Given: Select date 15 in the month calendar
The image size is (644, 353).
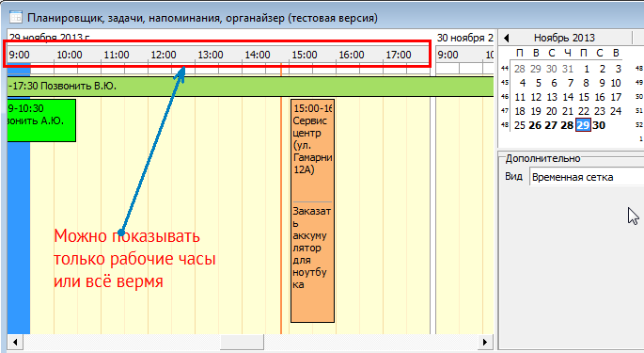Looking at the screenshot, I should 584,97.
